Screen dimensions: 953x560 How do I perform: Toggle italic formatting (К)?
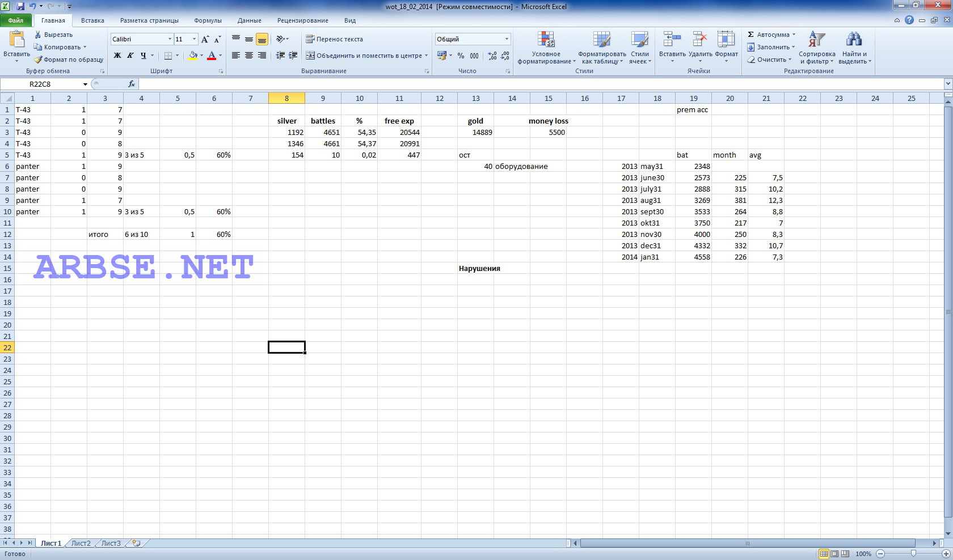[x=130, y=56]
